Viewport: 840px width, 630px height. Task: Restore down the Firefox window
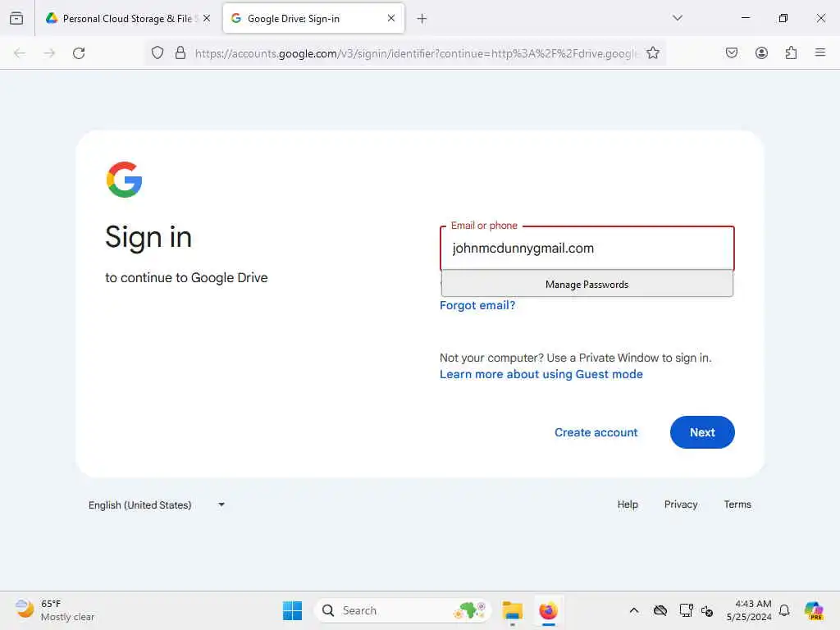coord(783,18)
